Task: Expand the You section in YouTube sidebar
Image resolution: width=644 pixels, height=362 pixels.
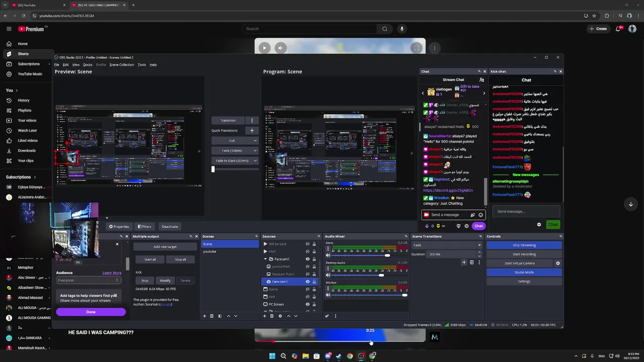Action: [x=12, y=90]
